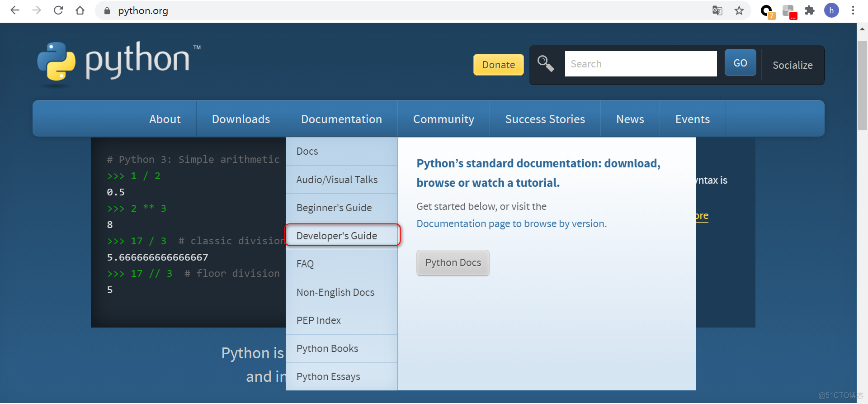Viewport: 868px width, 404px height.
Task: Open the browser home icon
Action: pos(80,10)
